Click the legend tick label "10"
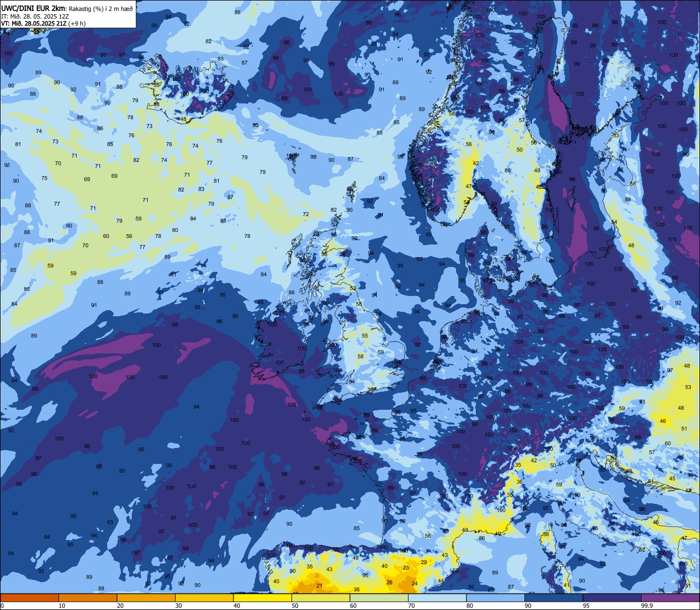Viewport: 700px width, 610px height. [x=62, y=606]
